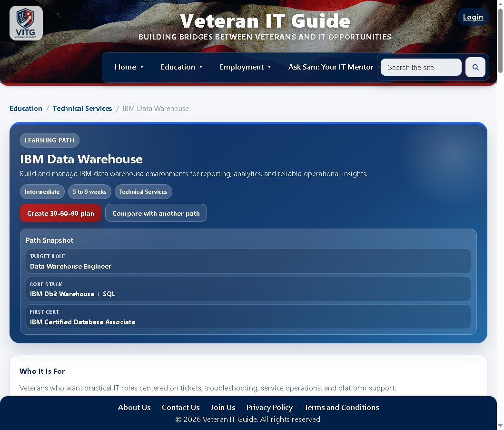Click Terms and Conditions link
The height and width of the screenshot is (430, 504).
point(341,407)
